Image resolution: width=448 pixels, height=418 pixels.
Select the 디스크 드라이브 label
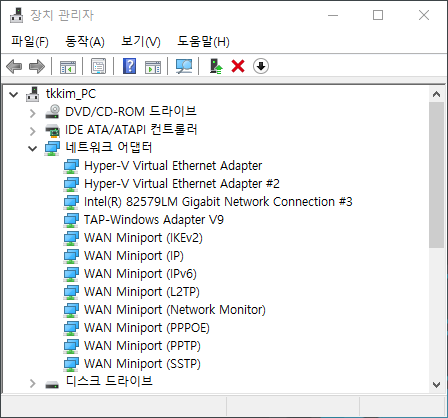point(109,381)
